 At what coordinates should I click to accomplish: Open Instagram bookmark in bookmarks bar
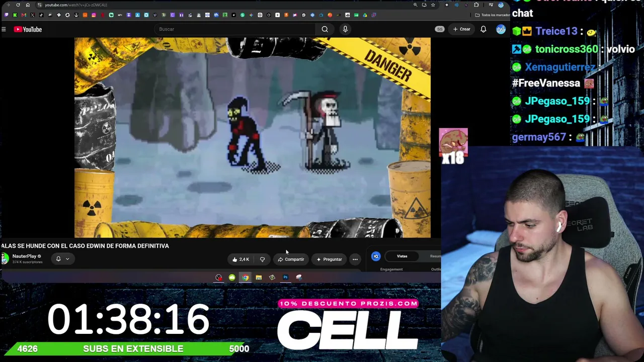[x=94, y=15]
